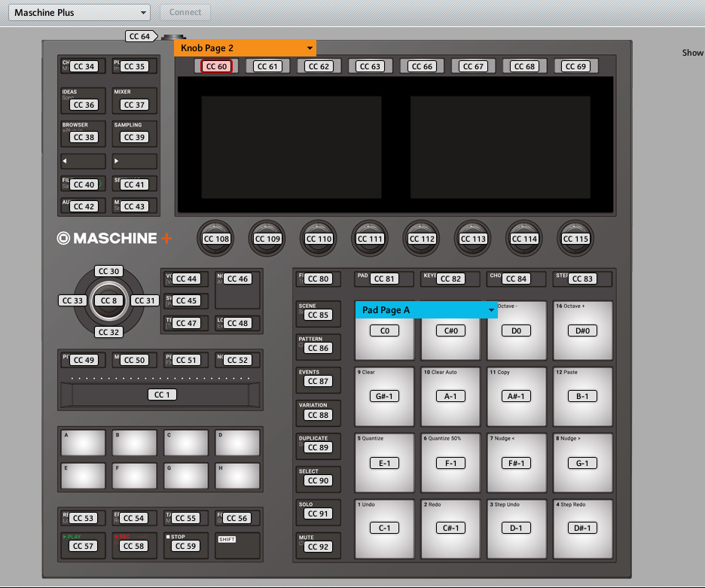Click pad 2 Redo C#-1
705x588 pixels.
(450, 529)
